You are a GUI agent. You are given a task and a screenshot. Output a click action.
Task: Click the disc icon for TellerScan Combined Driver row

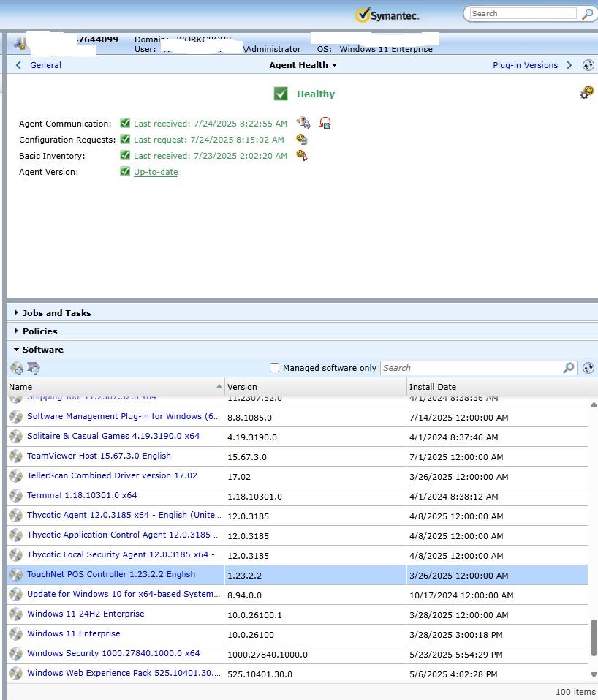coord(15,476)
